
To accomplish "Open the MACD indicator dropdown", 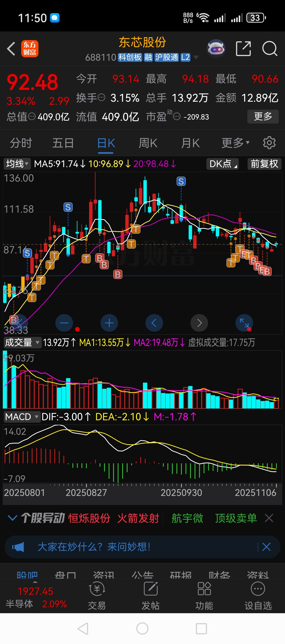I will coord(22,416).
